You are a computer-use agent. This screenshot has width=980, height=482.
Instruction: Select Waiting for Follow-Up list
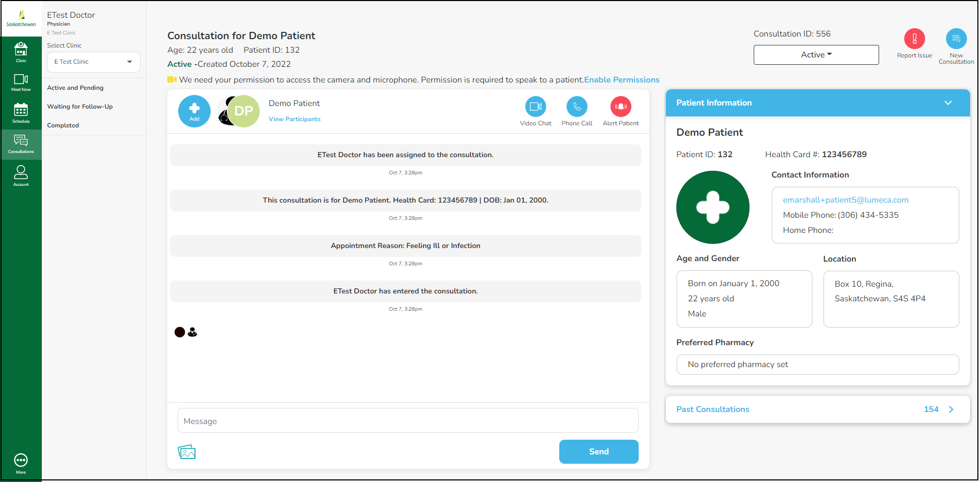80,107
